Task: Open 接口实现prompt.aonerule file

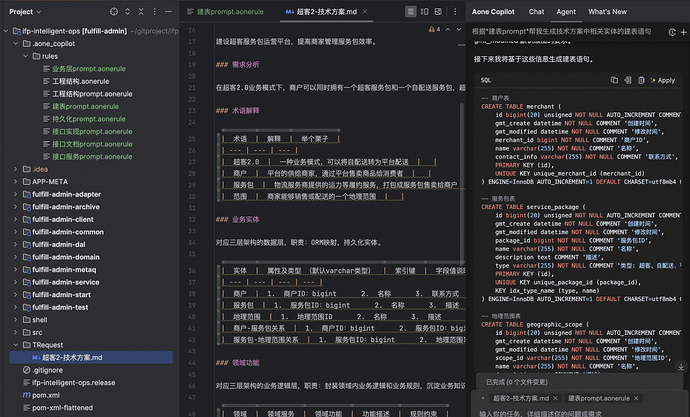Action: coord(92,132)
